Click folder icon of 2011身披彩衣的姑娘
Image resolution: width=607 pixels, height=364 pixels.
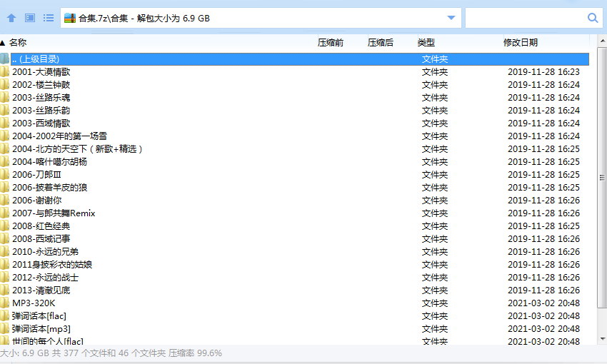(4, 265)
